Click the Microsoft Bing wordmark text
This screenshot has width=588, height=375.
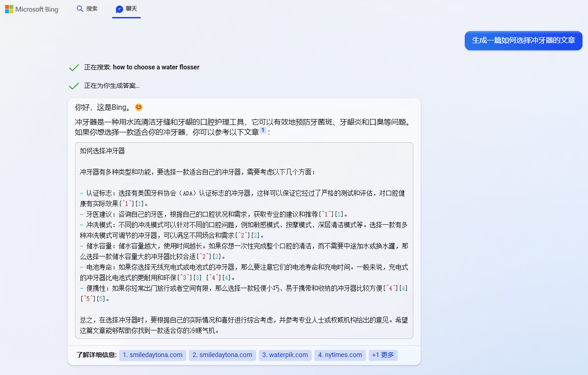coord(38,9)
